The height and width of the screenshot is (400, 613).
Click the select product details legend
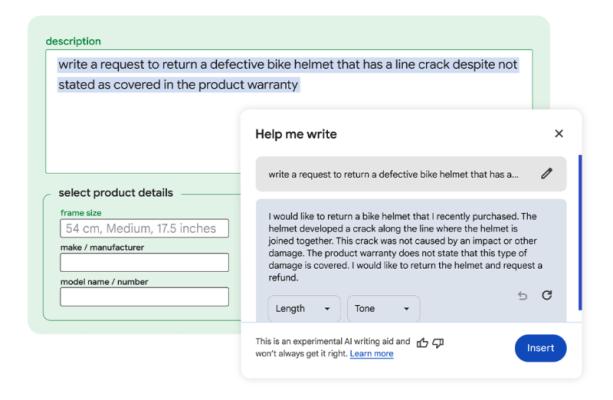click(116, 193)
